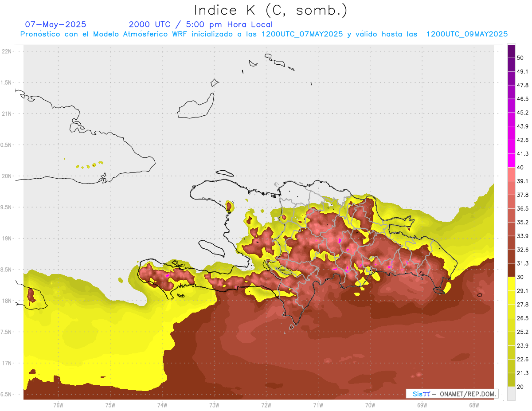This screenshot has width=532, height=411.
Task: Select the dark brown swatch between 30 and 31.3
Action: point(511,270)
